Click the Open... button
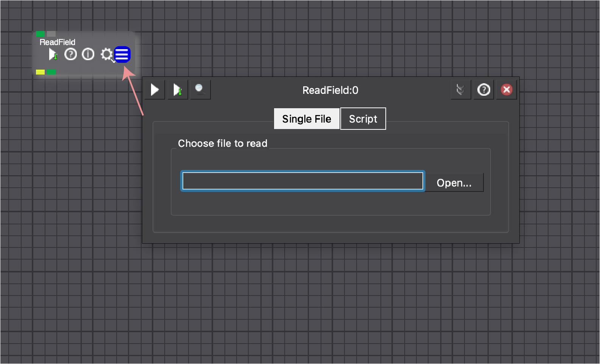 point(454,183)
